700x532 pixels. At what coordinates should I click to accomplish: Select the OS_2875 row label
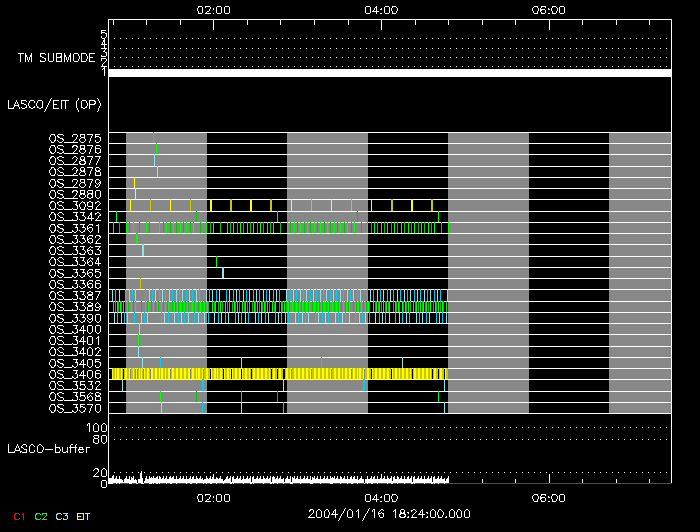tap(75, 138)
